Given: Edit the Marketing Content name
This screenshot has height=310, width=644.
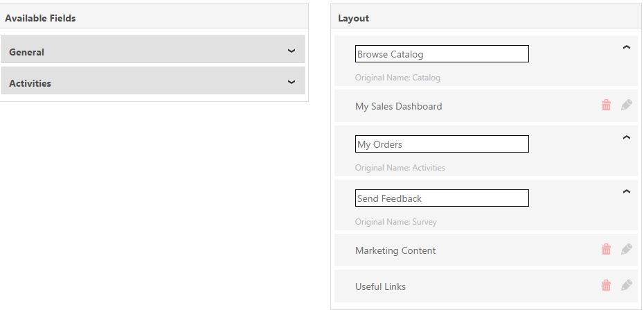Looking at the screenshot, I should coord(626,249).
